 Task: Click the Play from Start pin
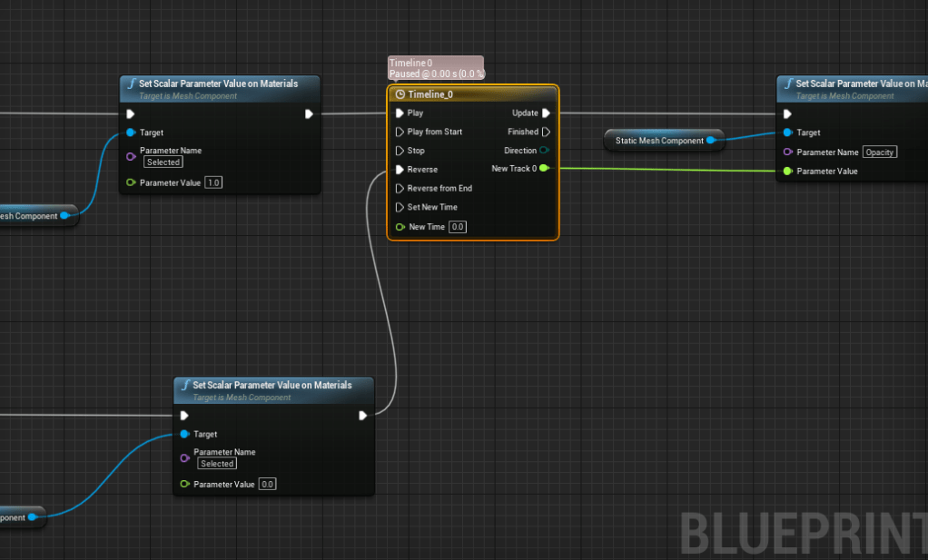click(400, 133)
